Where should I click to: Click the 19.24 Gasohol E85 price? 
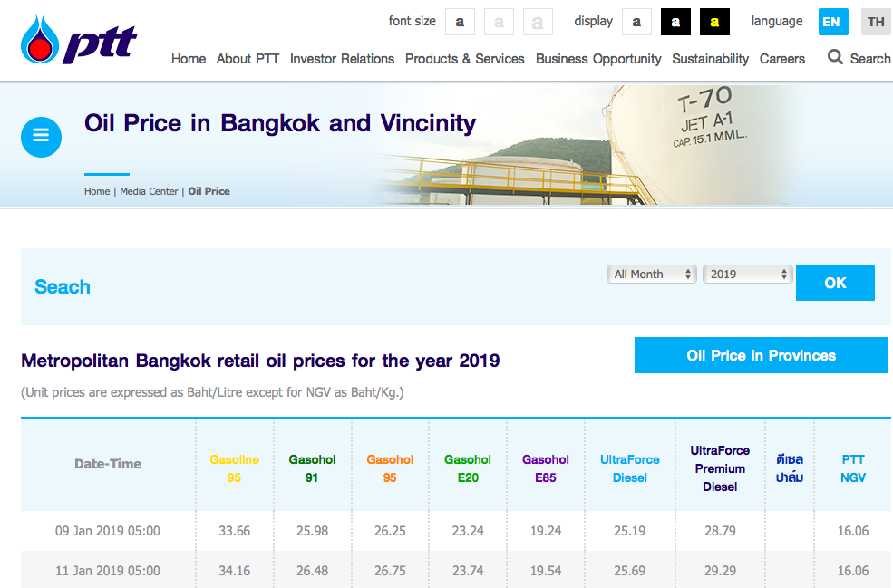click(x=546, y=531)
